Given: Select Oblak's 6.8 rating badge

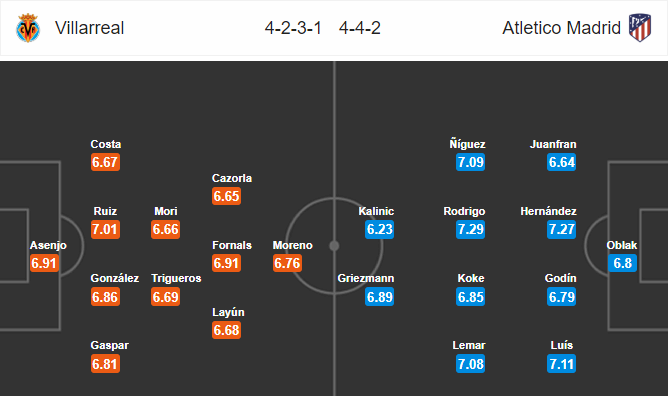Looking at the screenshot, I should tap(622, 263).
